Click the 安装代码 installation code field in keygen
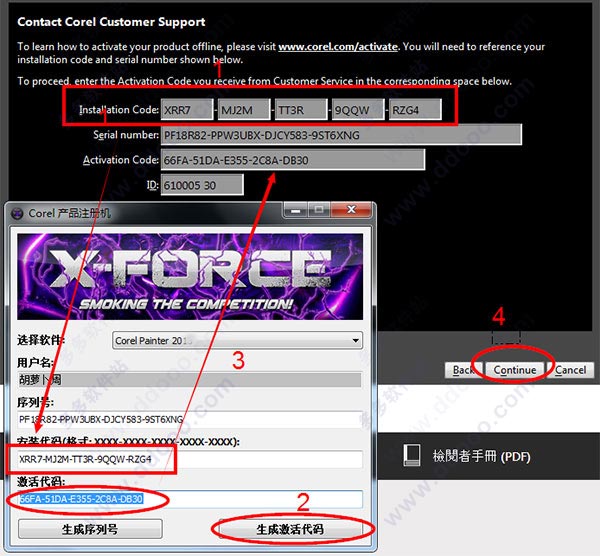Viewport: 600px width, 556px height. 189,459
